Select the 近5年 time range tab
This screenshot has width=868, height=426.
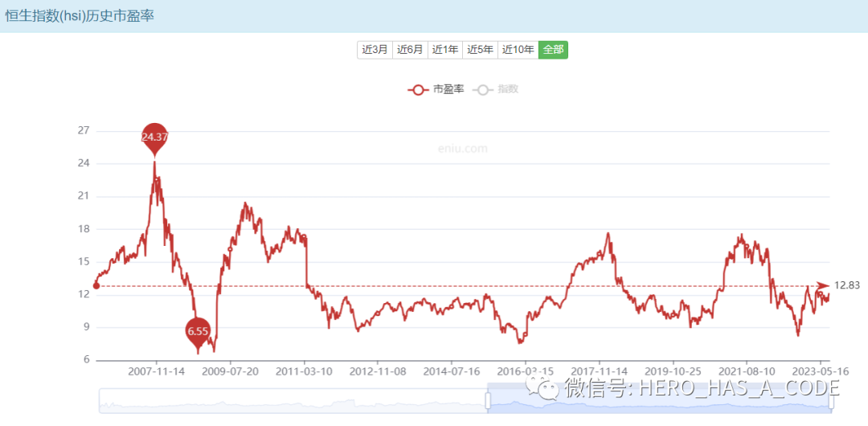(480, 50)
